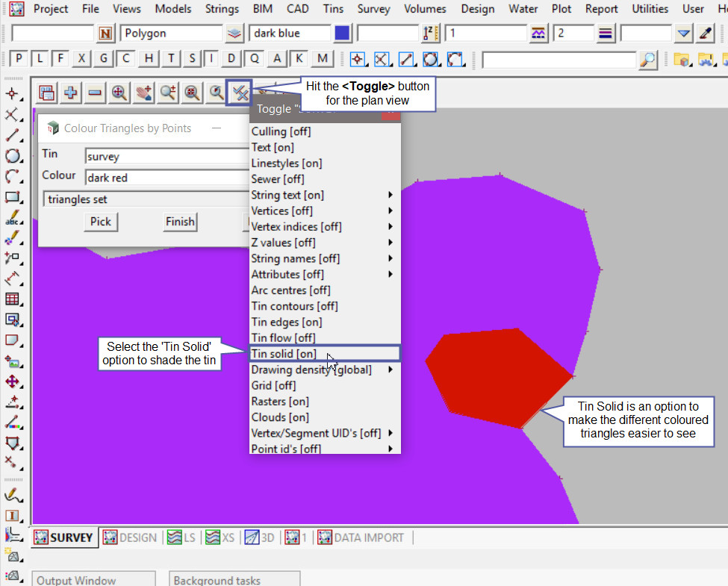This screenshot has width=728, height=586.
Task: Open the Tins menu in menu bar
Action: click(x=334, y=9)
